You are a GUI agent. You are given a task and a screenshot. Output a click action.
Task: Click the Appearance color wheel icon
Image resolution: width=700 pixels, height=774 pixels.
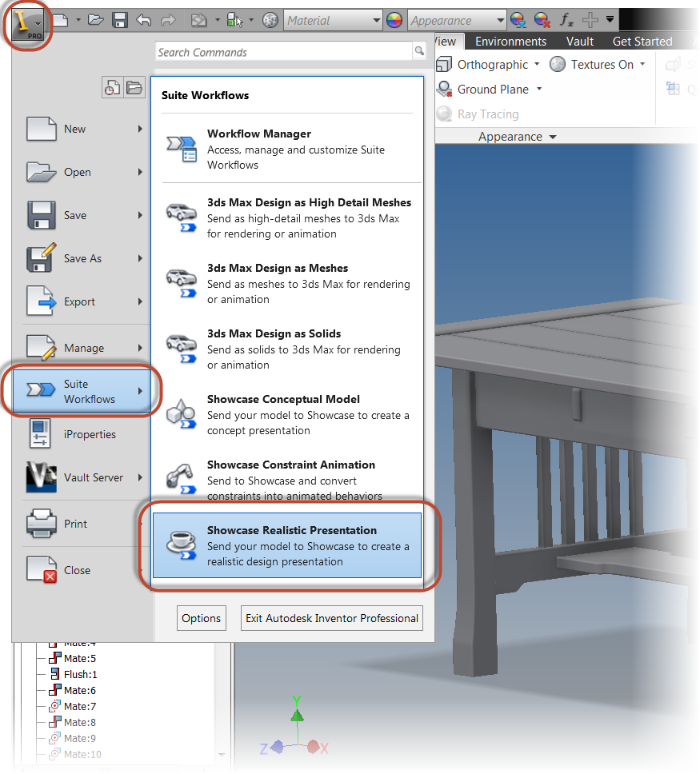(394, 20)
